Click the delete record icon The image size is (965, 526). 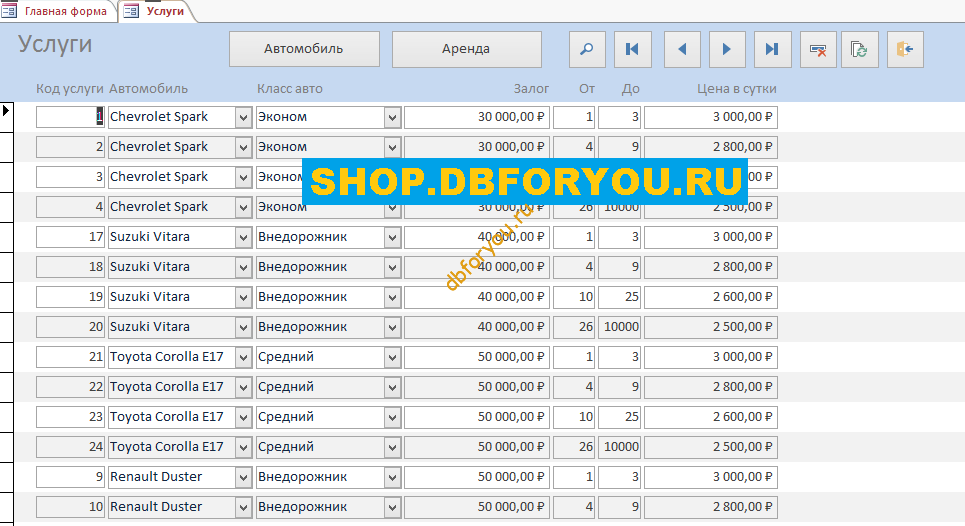[x=818, y=49]
